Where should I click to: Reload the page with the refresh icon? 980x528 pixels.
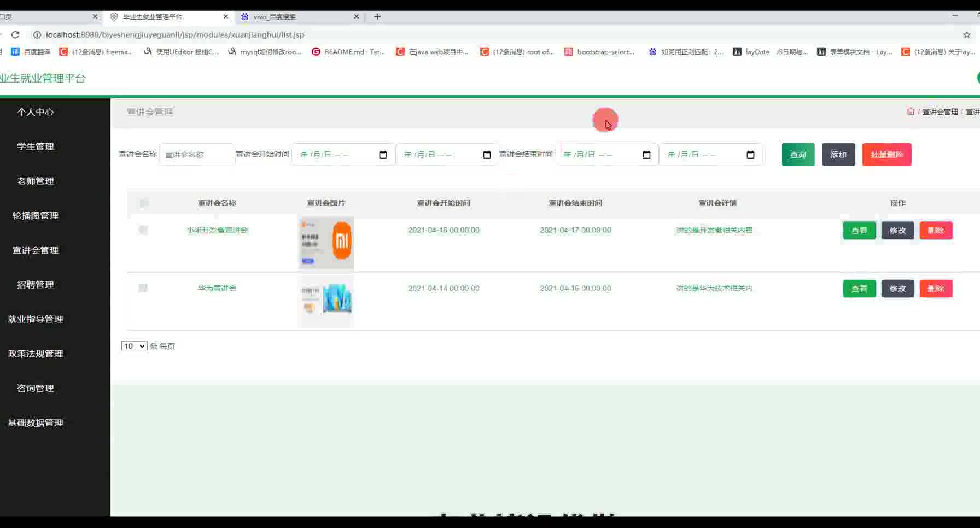[15, 34]
